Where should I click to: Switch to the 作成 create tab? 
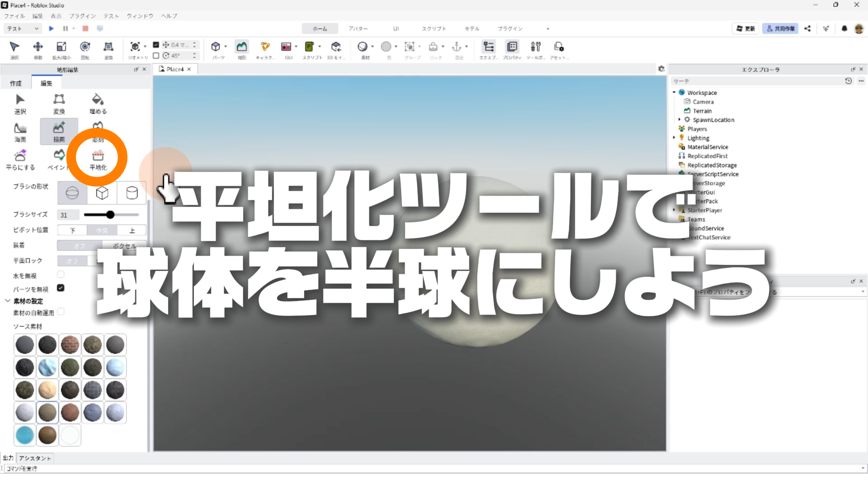coord(16,83)
